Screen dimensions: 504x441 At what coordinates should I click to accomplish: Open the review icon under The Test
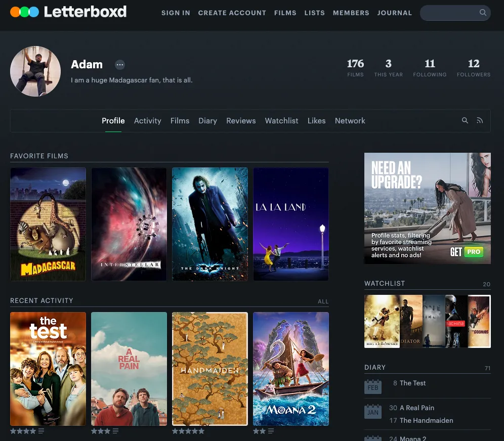(x=41, y=431)
